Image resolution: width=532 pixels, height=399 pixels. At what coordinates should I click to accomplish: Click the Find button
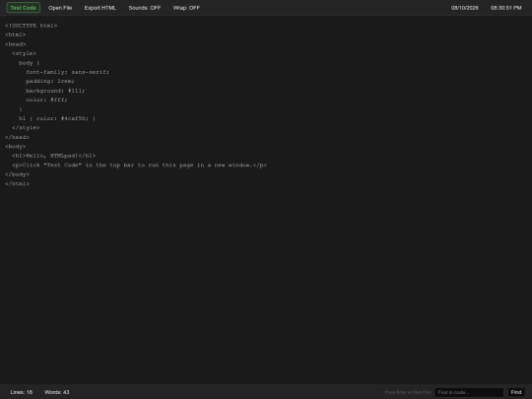click(516, 392)
